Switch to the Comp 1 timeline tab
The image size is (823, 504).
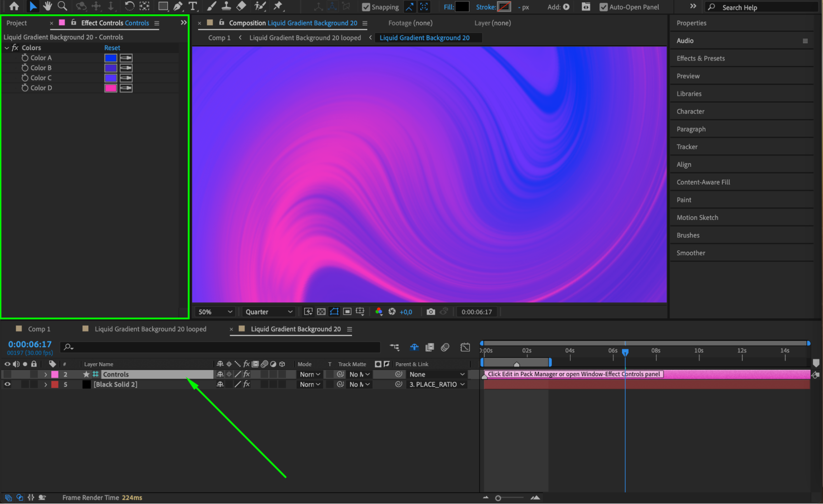[x=39, y=329]
